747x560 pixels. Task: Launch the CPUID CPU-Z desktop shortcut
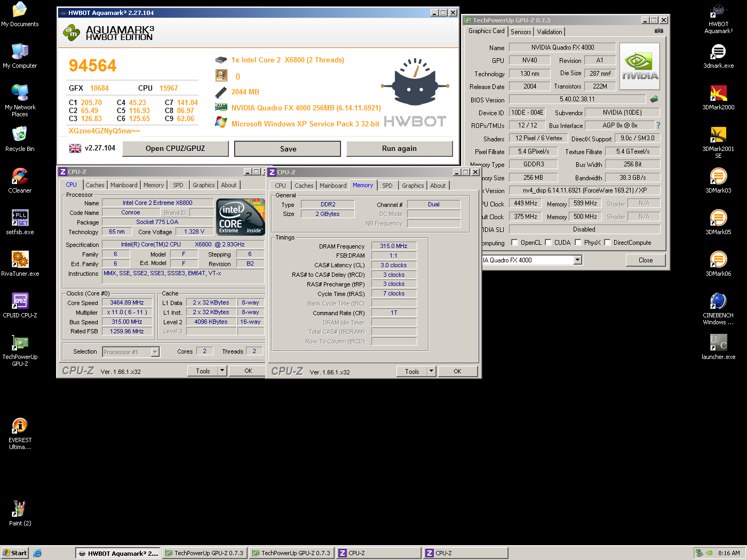pos(20,306)
